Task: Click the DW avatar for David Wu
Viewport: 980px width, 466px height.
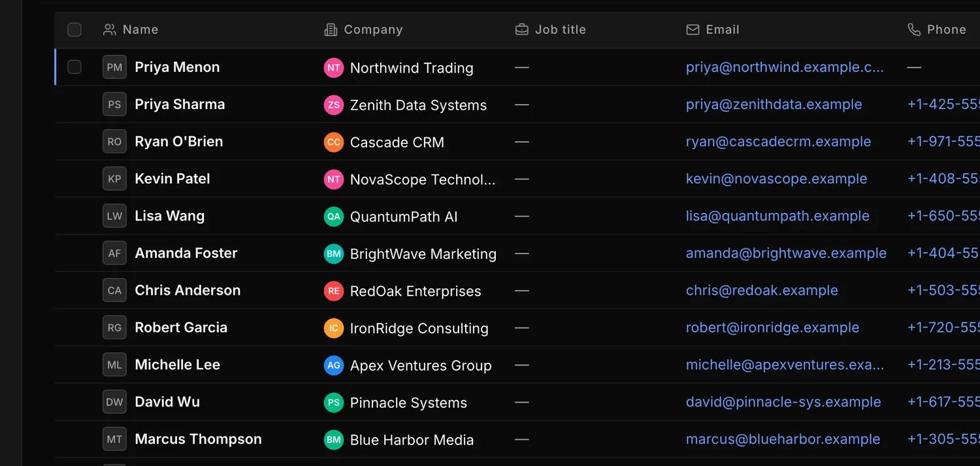Action: tap(114, 403)
